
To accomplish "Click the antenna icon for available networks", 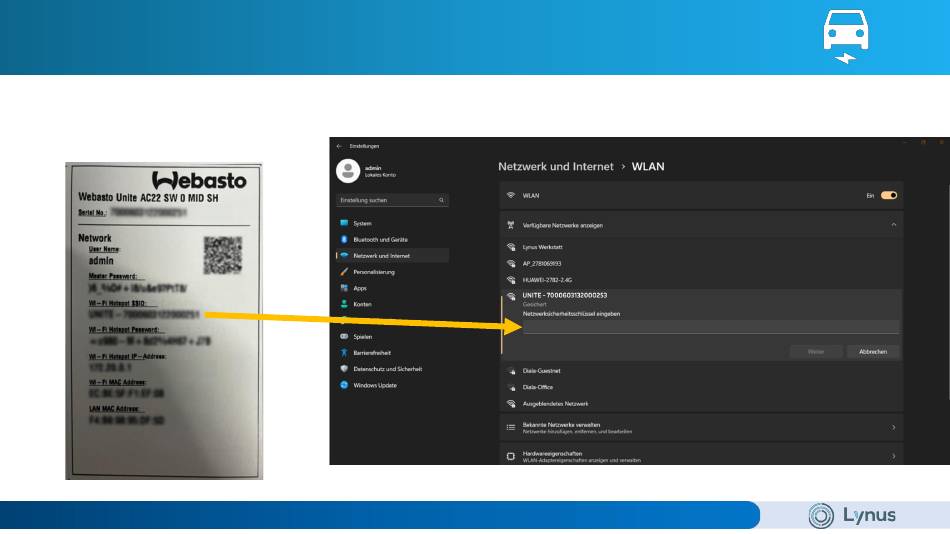I will (511, 225).
